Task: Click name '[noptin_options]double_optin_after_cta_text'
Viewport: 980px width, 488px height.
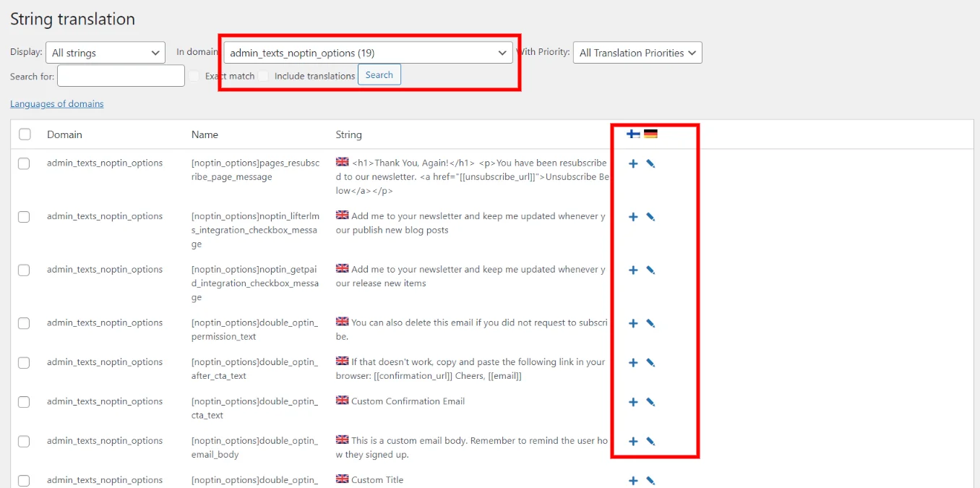Action: (x=254, y=369)
